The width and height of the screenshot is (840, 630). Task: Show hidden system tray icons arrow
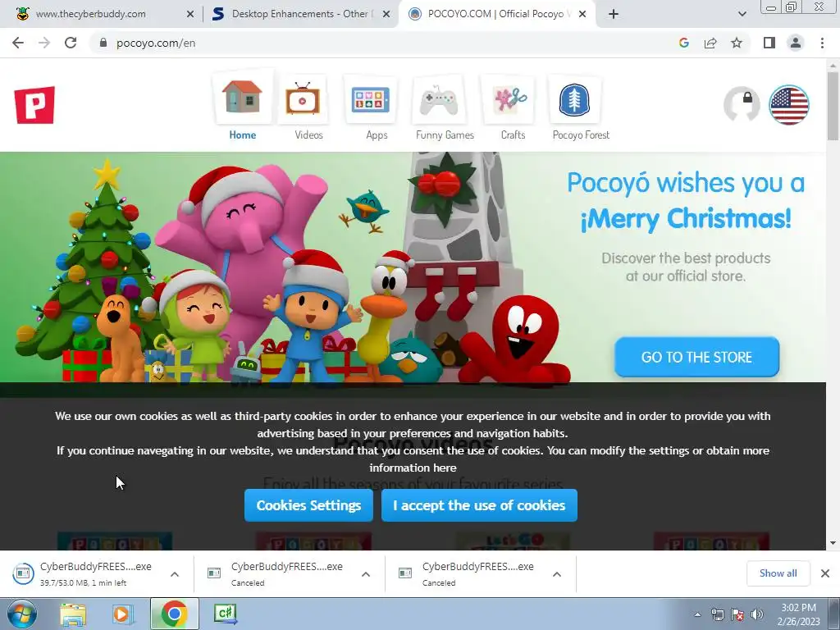[x=697, y=614]
